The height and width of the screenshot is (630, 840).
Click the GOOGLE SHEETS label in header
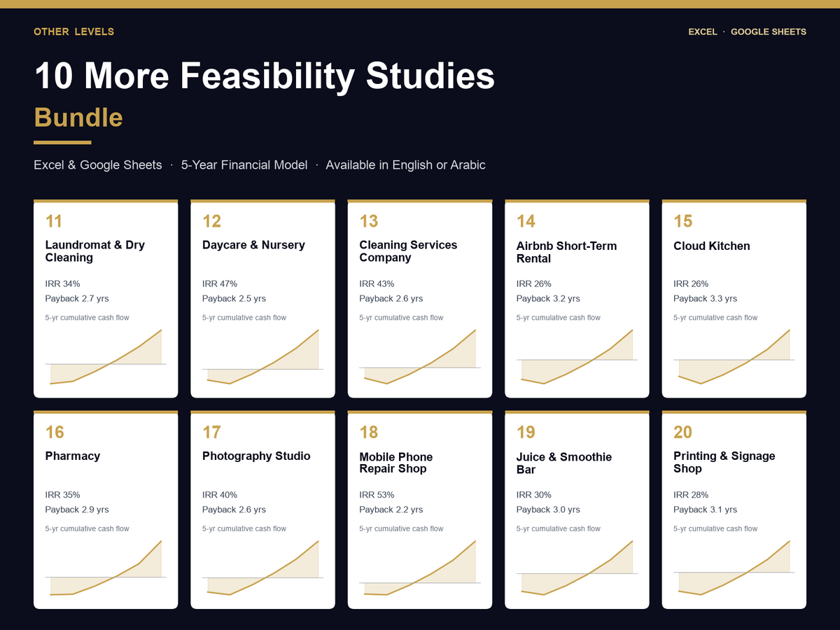tap(769, 31)
